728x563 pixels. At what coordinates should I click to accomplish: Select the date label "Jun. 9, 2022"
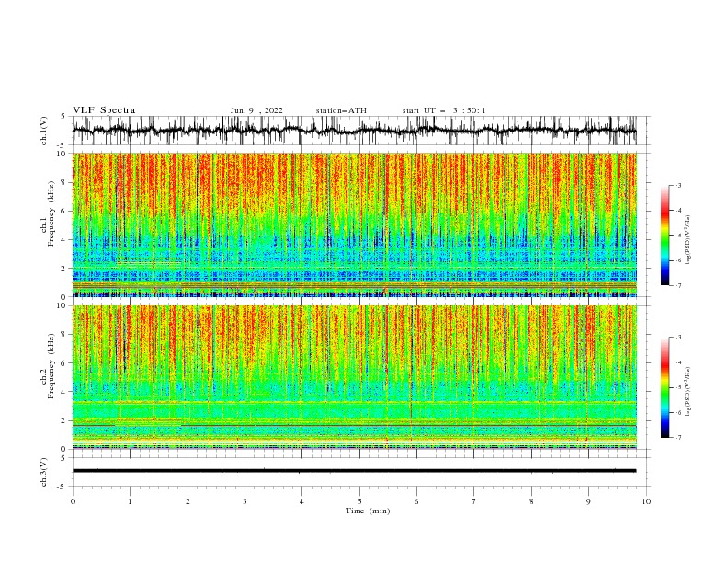256,110
